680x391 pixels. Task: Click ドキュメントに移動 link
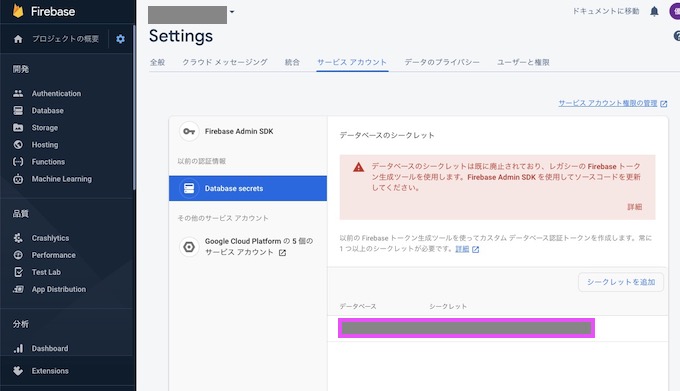click(x=606, y=11)
